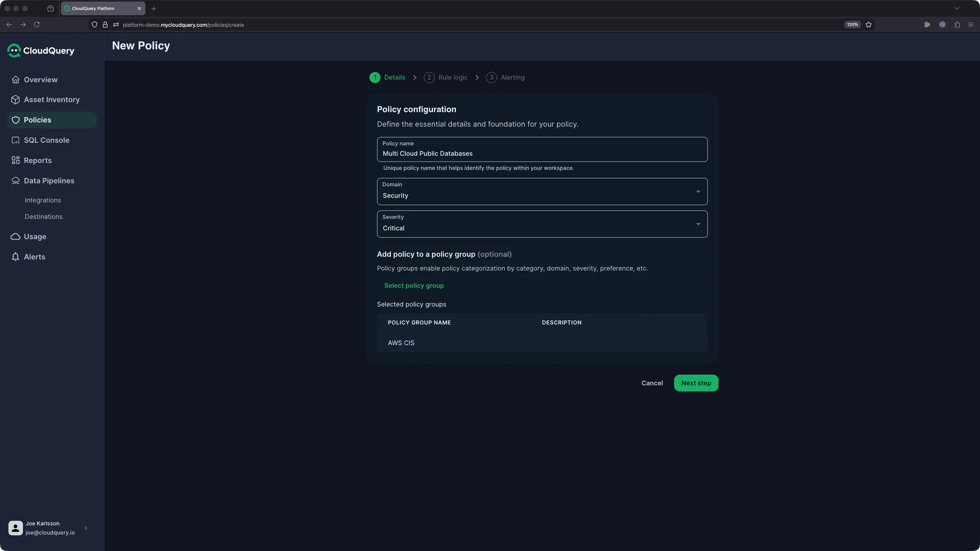Proceed with the Next step button
This screenshot has width=980, height=551.
696,383
